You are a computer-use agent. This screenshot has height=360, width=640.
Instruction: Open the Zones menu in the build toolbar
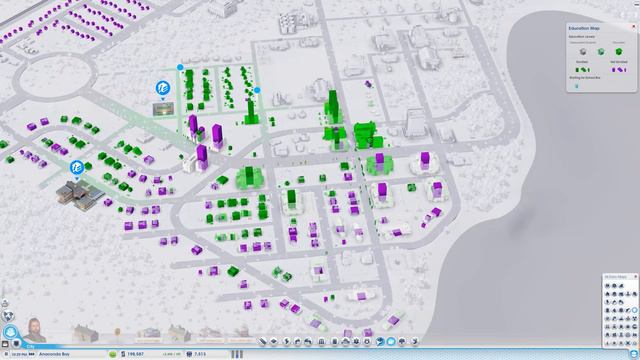(274, 341)
